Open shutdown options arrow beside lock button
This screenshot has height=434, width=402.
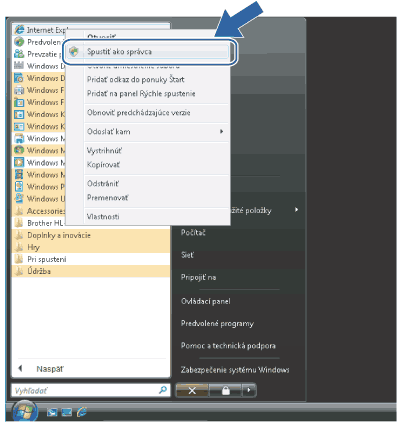(249, 390)
